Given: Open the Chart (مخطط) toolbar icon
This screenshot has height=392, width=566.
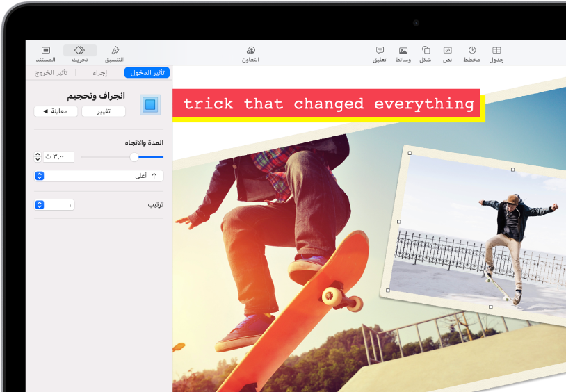Looking at the screenshot, I should coord(472,54).
